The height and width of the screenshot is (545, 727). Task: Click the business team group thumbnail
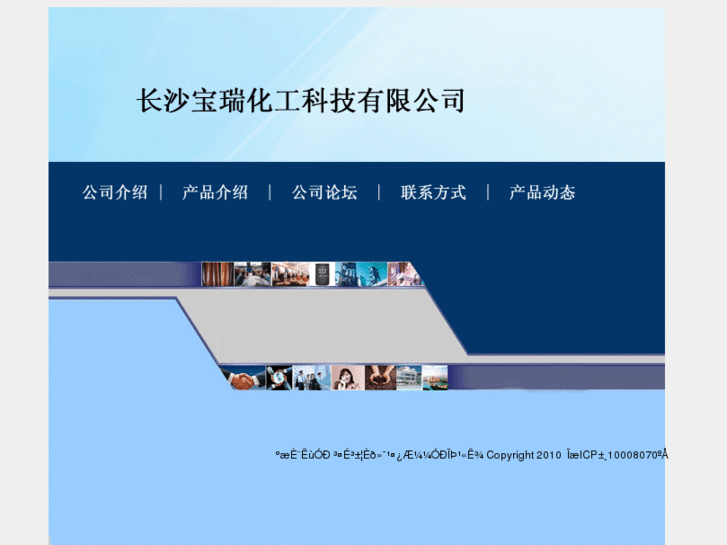(x=312, y=378)
